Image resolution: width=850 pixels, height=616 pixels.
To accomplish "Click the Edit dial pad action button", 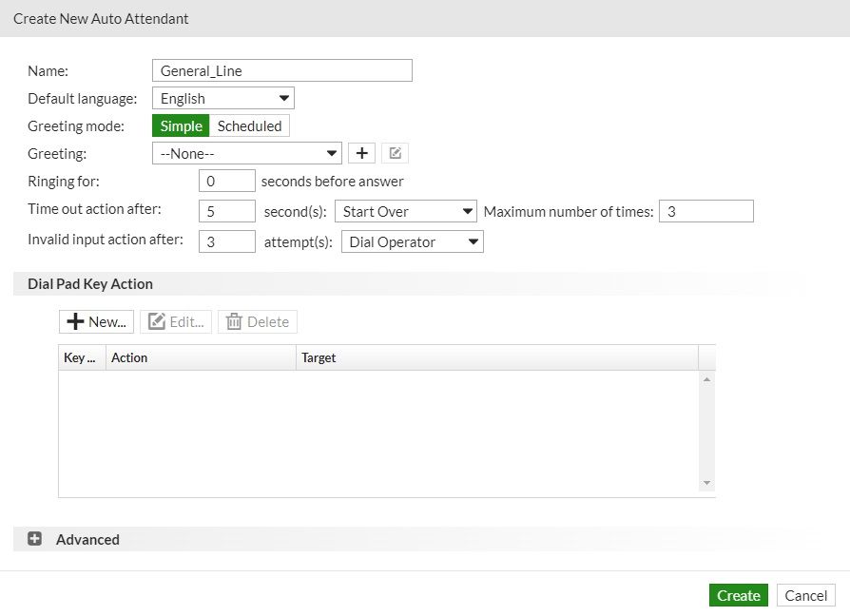I will coord(175,321).
